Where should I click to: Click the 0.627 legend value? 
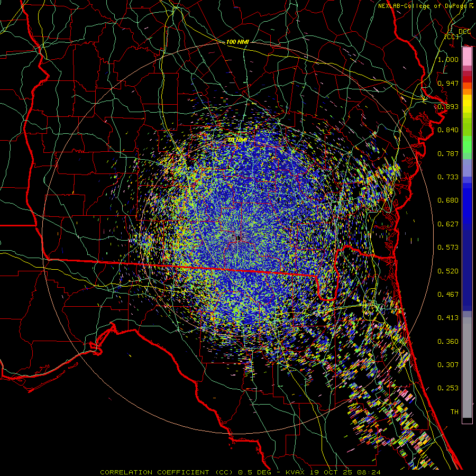(x=448, y=224)
